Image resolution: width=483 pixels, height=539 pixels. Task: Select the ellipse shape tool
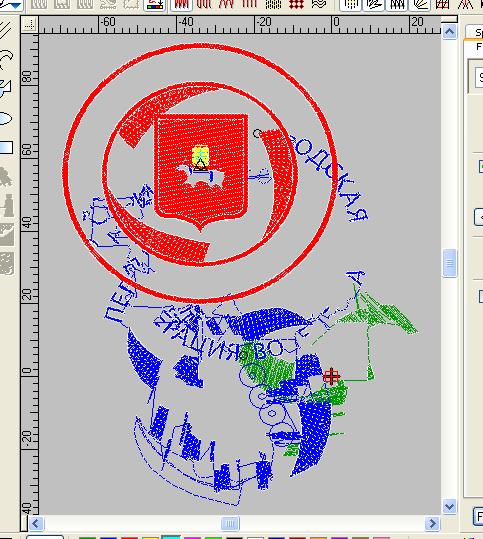click(6, 119)
